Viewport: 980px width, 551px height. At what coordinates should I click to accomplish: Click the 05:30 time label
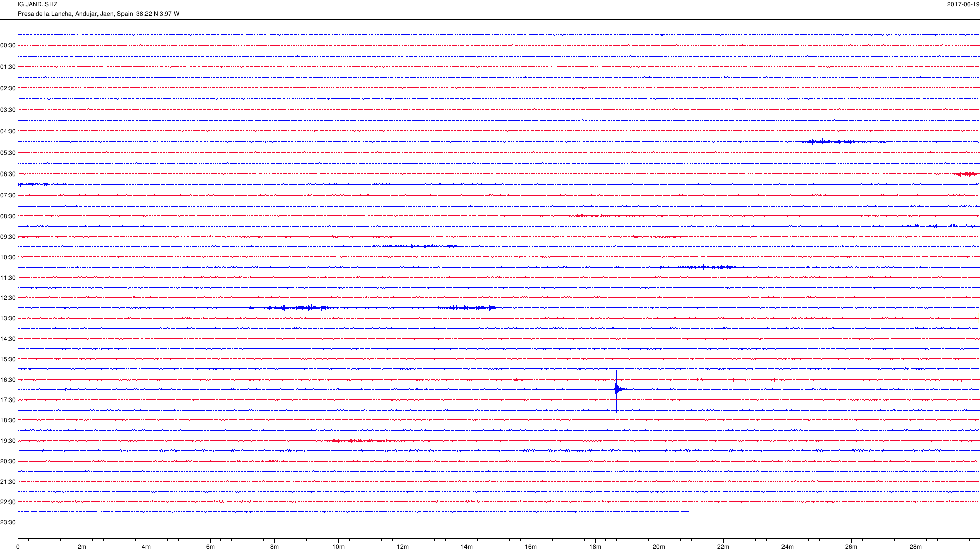tap(8, 153)
